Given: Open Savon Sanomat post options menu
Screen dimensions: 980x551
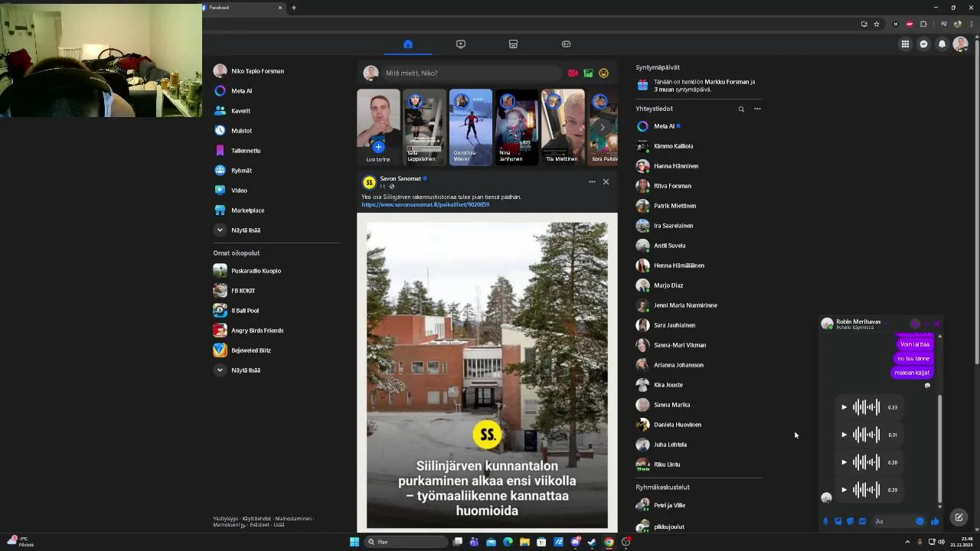Looking at the screenshot, I should pos(592,182).
